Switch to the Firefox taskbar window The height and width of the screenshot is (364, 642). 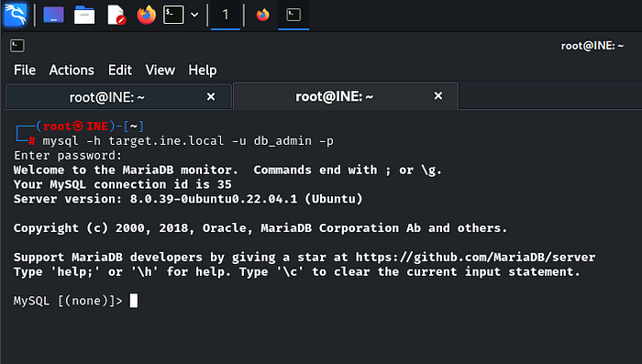[x=263, y=16]
